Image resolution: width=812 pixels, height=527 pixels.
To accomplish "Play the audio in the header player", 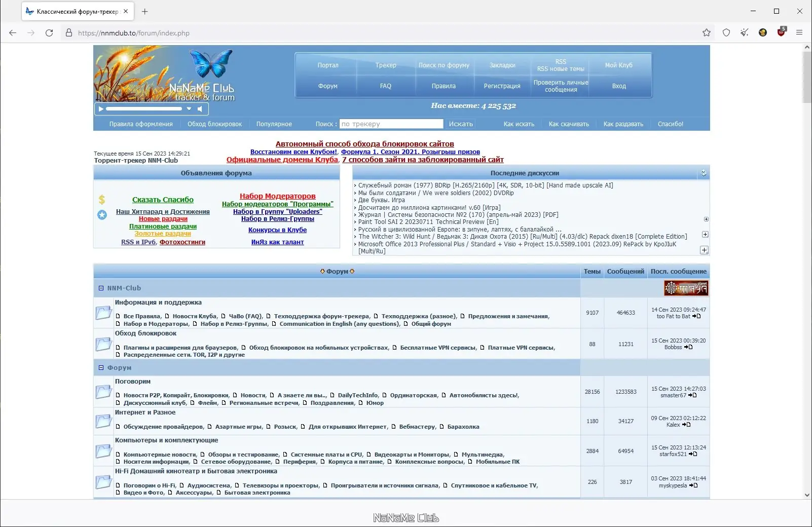I will click(101, 109).
